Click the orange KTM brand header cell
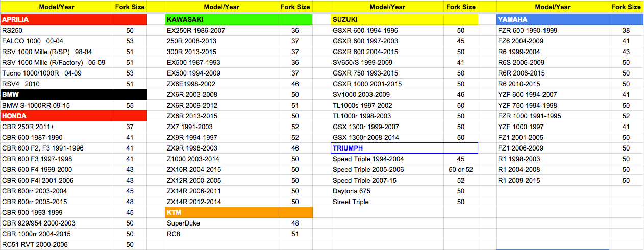 [221, 212]
